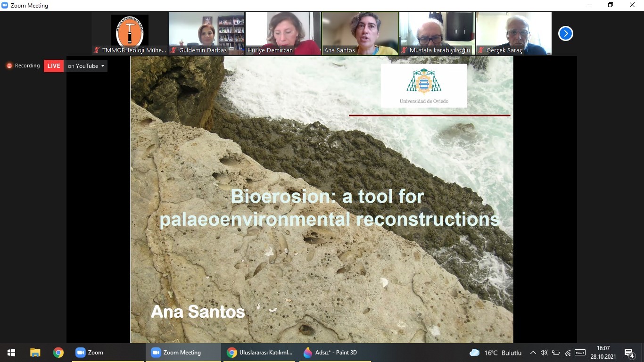Open the 'on YouTube' live dropdown
Screen dimensions: 644x362
pos(86,66)
